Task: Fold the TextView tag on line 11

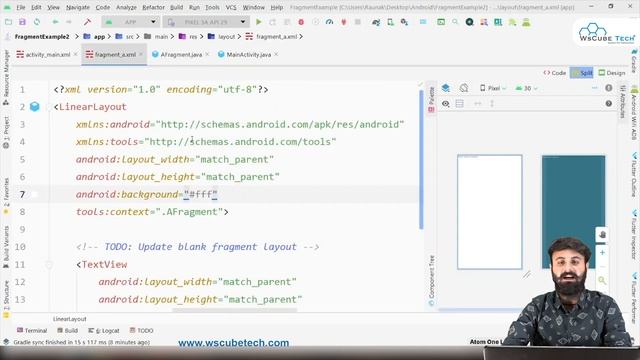Action: (49, 265)
